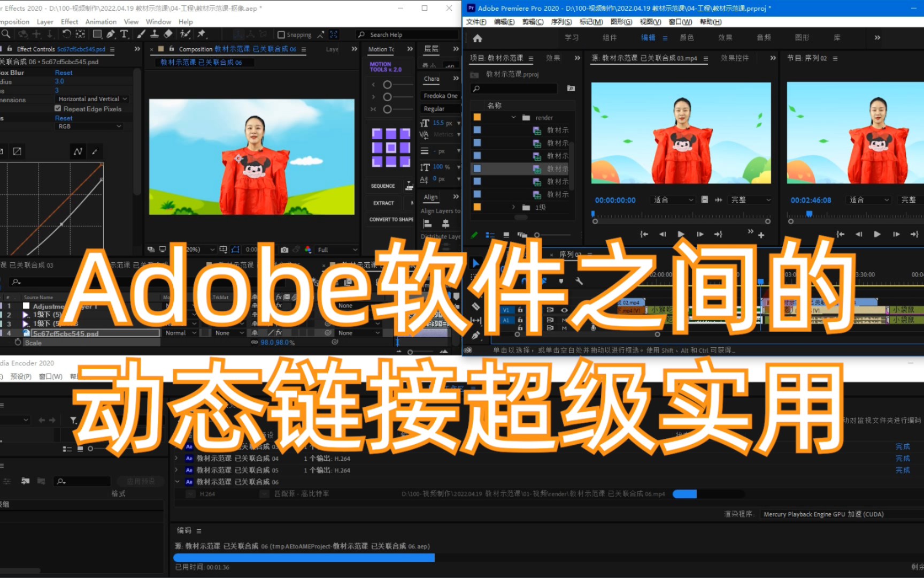This screenshot has height=578, width=924.
Task: Collapse the render bin in Premiere project
Action: point(513,117)
